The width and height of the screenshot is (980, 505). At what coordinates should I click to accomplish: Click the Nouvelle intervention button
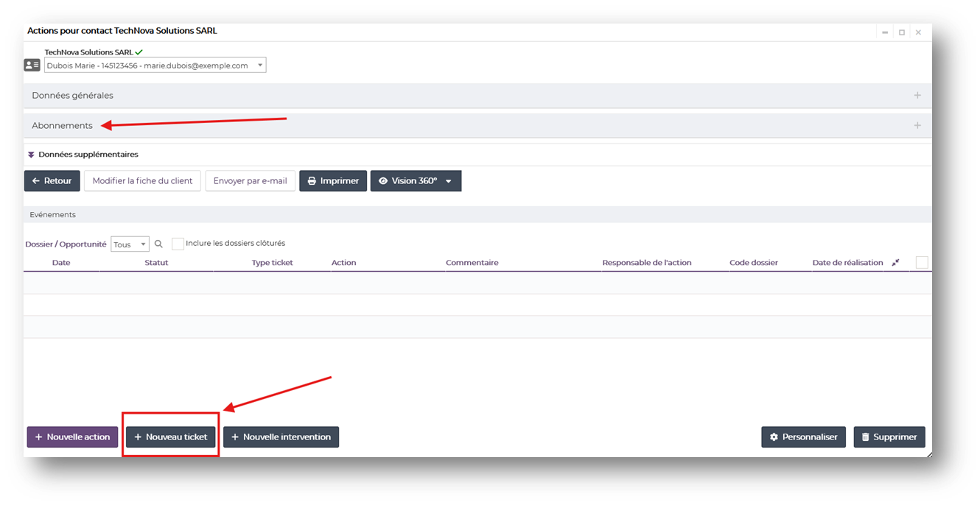tap(281, 437)
